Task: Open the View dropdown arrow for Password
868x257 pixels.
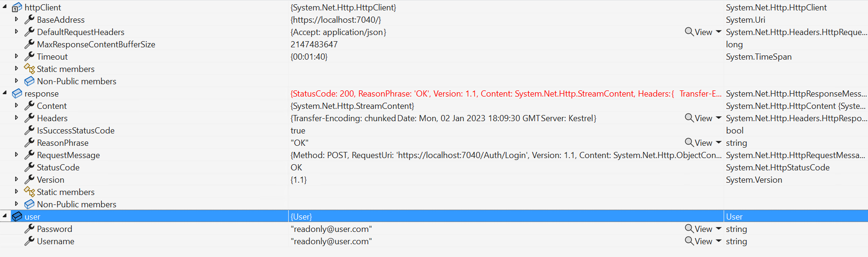Action: click(718, 229)
